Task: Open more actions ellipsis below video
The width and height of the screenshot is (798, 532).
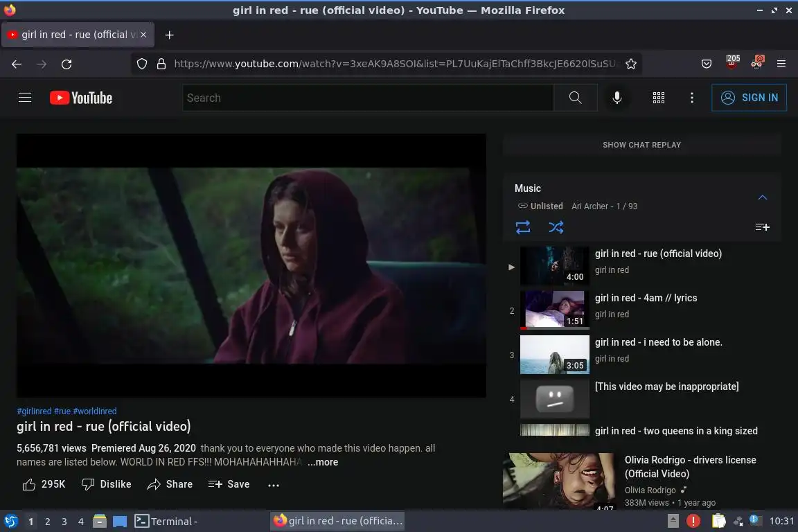Action: pyautogui.click(x=274, y=485)
